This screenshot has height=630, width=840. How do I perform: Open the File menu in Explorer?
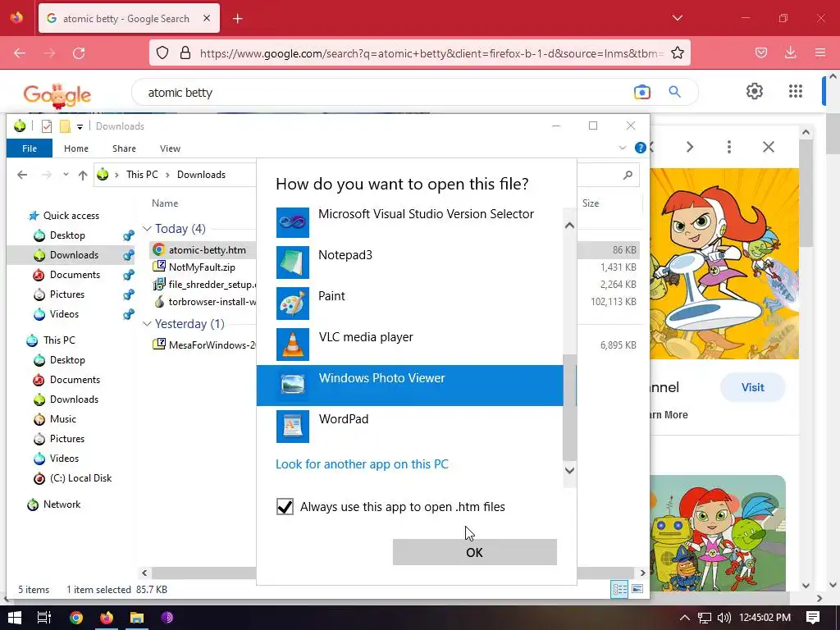point(30,148)
